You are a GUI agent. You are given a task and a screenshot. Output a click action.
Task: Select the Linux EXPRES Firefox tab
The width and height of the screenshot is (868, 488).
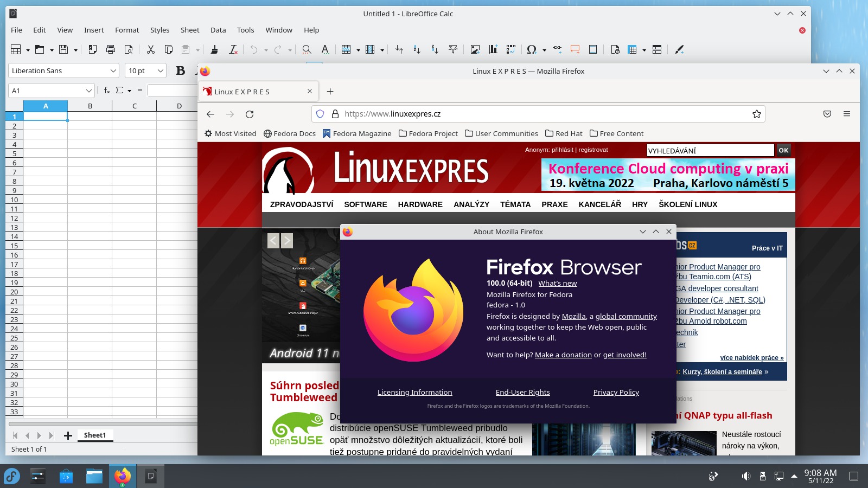point(258,92)
